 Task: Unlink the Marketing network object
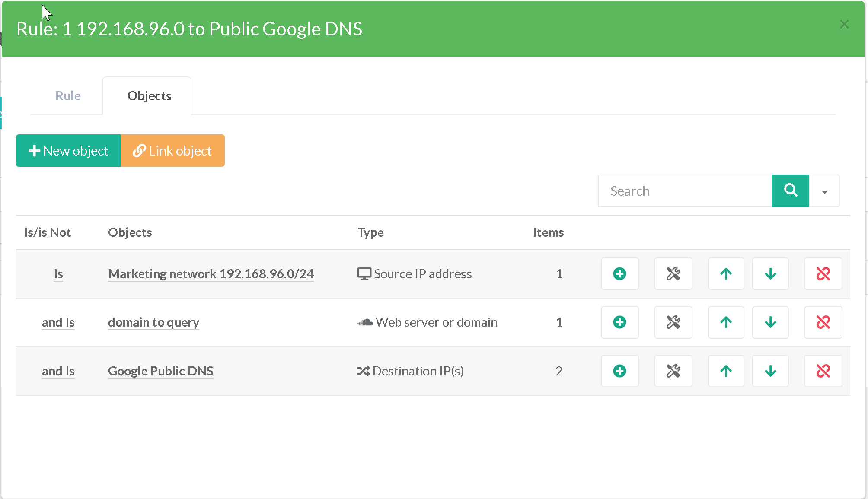point(823,273)
